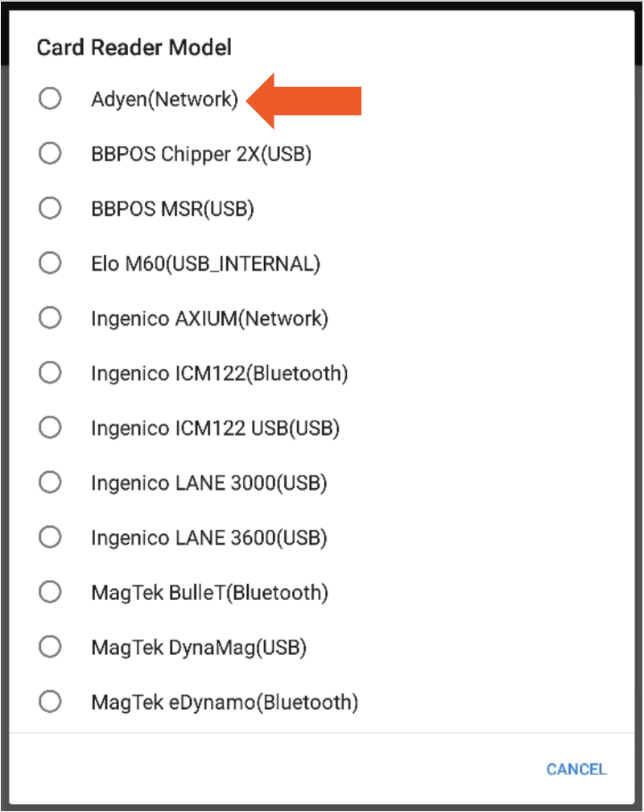
Task: Select the Adyen(Network) radio button
Action: click(x=50, y=99)
